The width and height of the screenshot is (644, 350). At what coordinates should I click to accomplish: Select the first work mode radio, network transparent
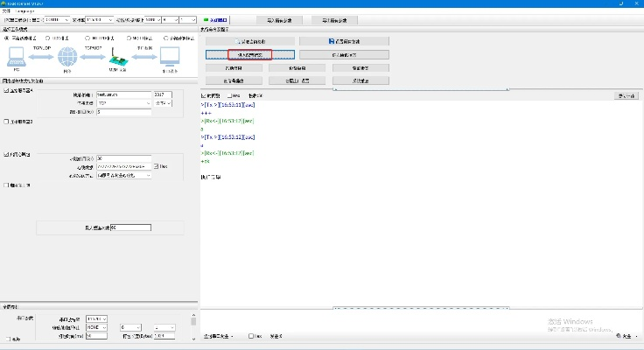(6, 38)
